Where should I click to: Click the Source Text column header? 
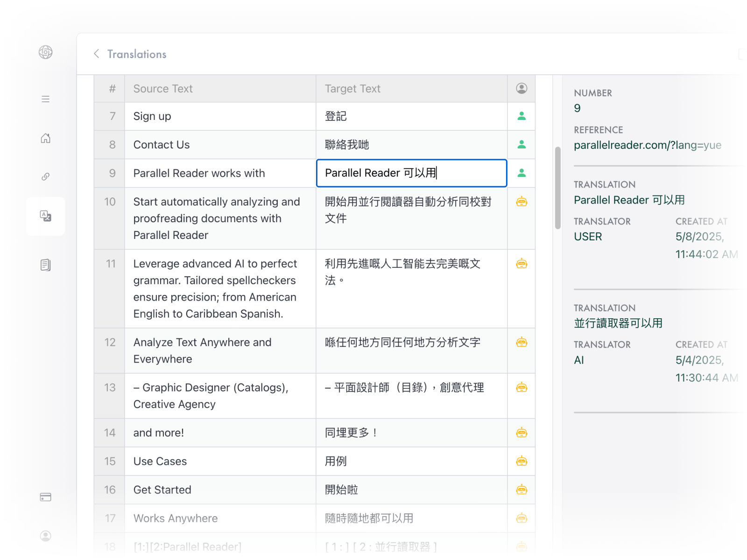pyautogui.click(x=220, y=89)
